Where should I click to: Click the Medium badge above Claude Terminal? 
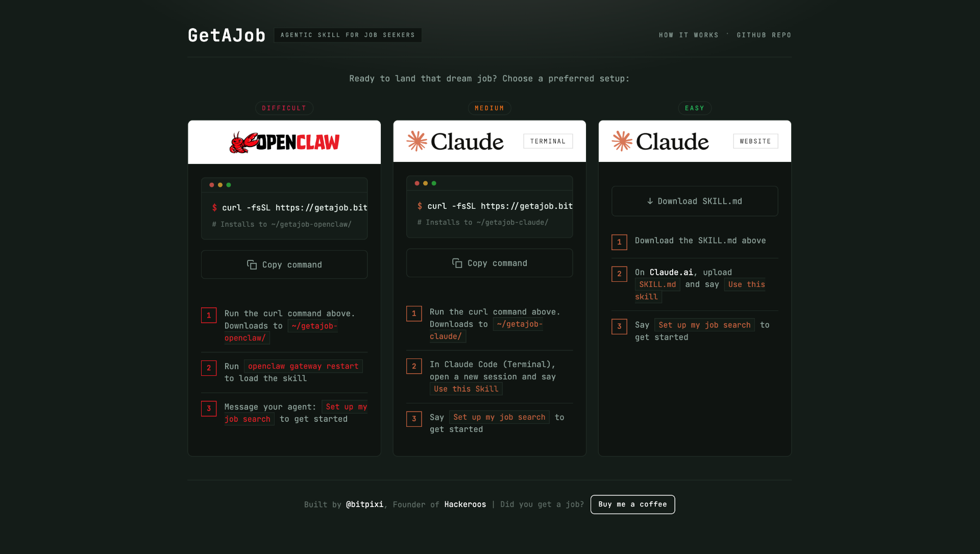489,108
